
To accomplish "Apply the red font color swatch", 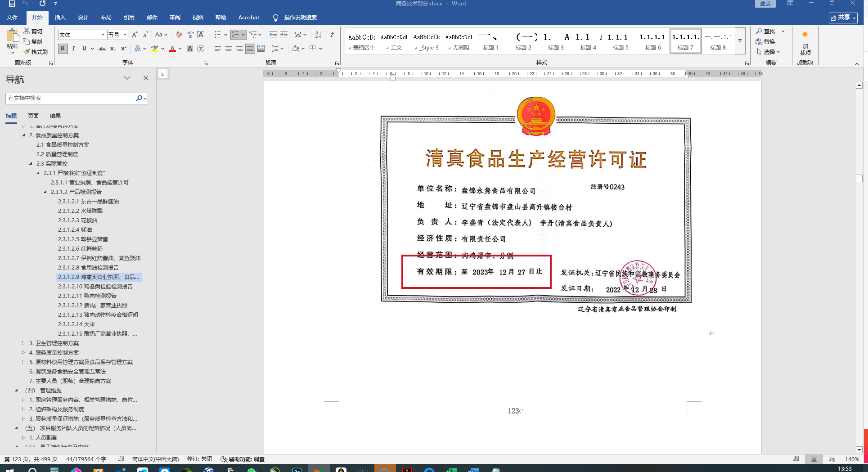I will tap(172, 49).
